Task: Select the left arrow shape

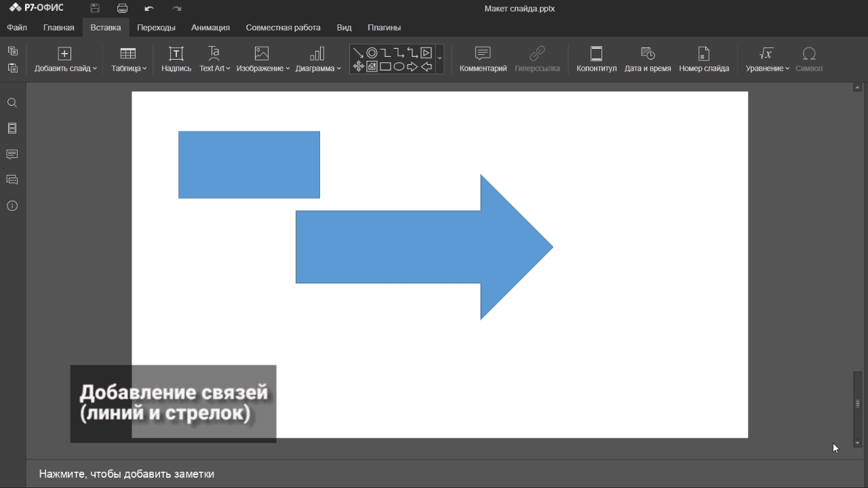Action: (427, 66)
